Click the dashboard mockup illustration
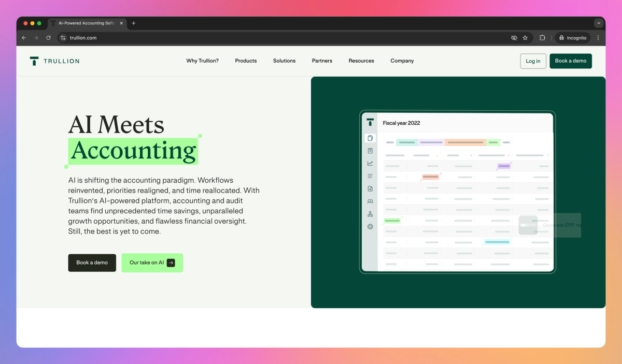This screenshot has width=622, height=364. click(x=458, y=192)
